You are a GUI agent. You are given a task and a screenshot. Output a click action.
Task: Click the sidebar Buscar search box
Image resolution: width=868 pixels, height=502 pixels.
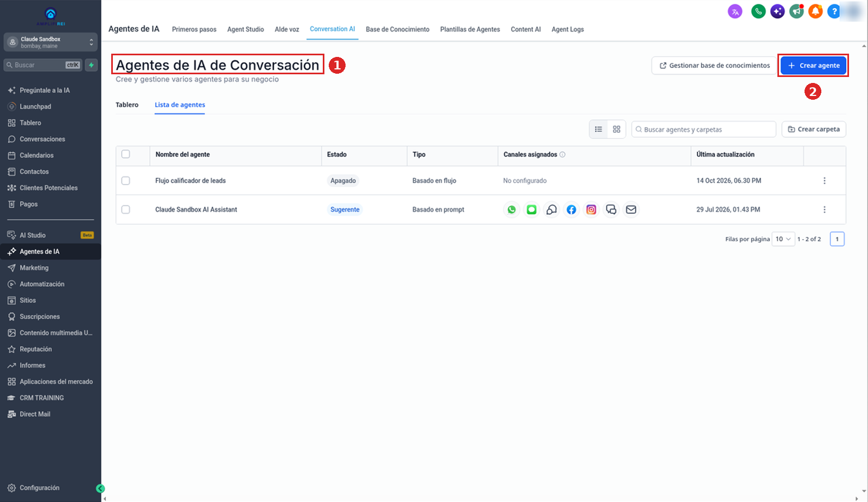[x=43, y=65]
